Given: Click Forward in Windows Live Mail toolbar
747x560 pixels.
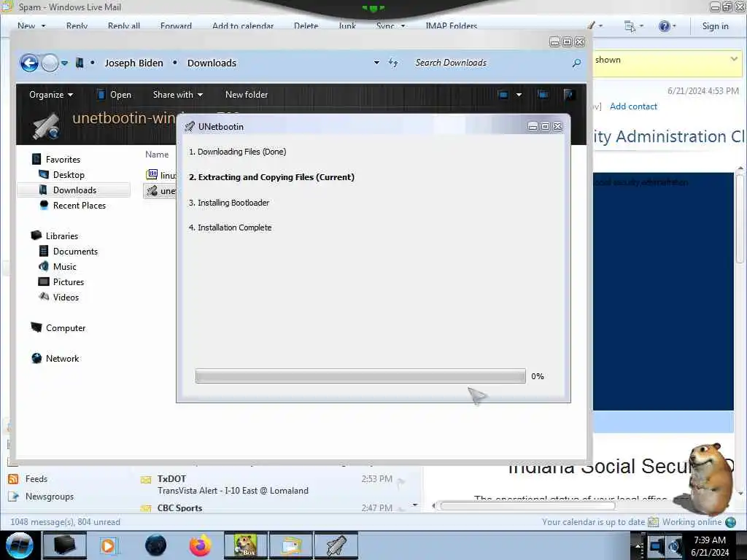Looking at the screenshot, I should point(176,26).
